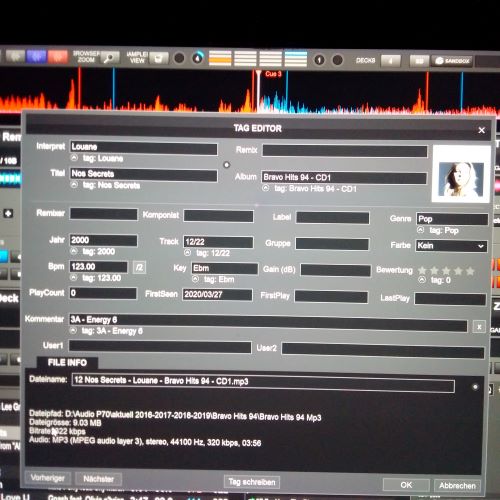Click the empty LastPlay field
Screen dimensions: 500x500
tap(450, 299)
